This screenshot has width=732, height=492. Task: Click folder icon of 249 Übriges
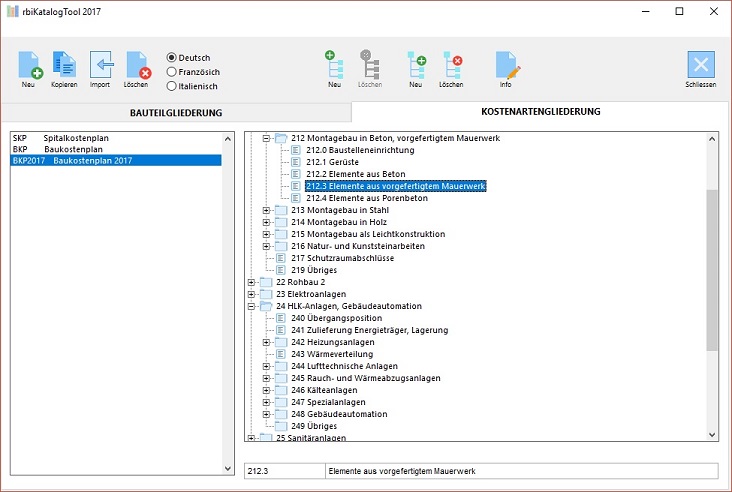[x=281, y=426]
